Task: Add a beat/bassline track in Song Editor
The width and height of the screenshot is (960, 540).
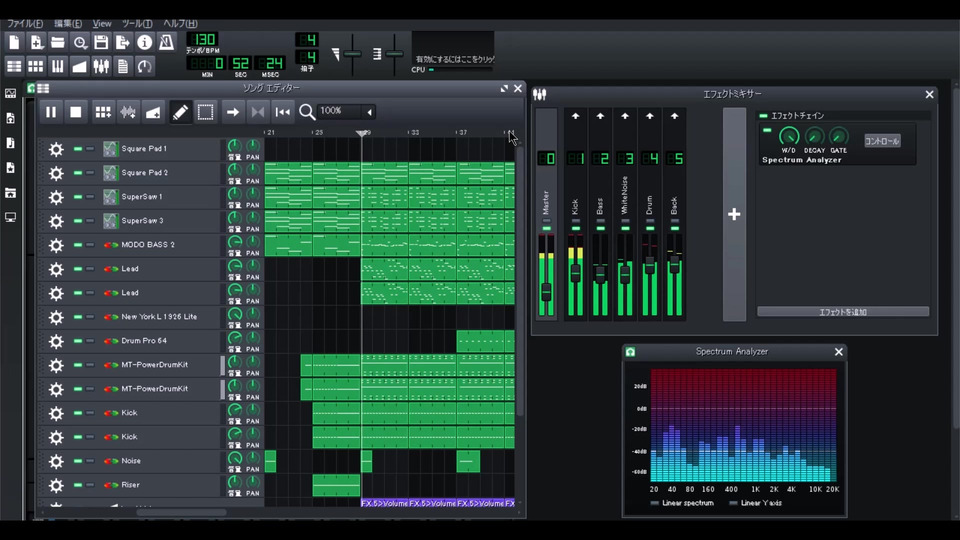Action: point(102,112)
